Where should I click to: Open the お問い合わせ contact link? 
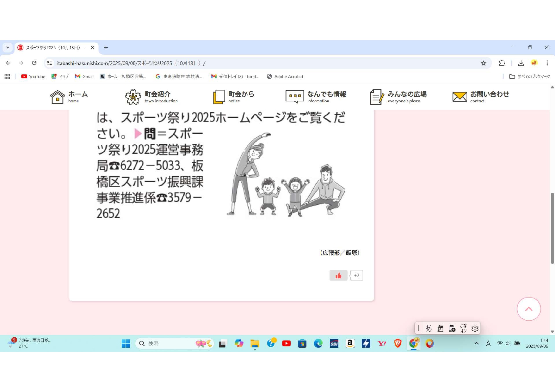click(481, 97)
